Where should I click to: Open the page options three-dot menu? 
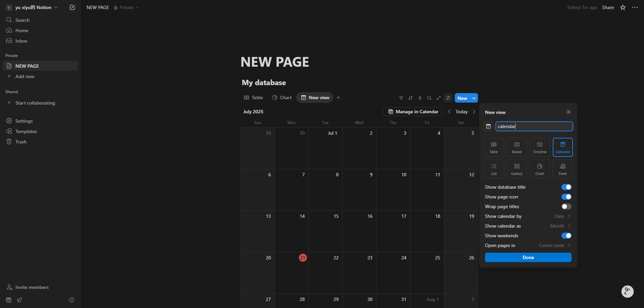pyautogui.click(x=635, y=7)
